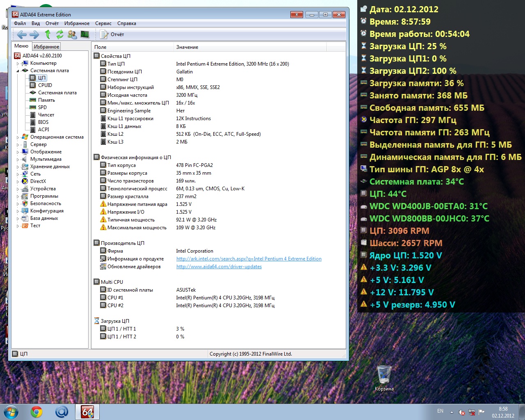
Task: Open the Корзина recycle bin icon
Action: click(x=384, y=374)
